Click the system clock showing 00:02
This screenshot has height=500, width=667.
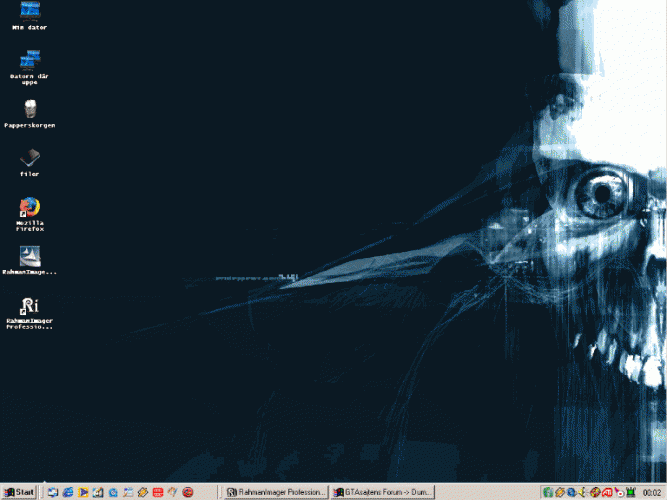pos(652,492)
